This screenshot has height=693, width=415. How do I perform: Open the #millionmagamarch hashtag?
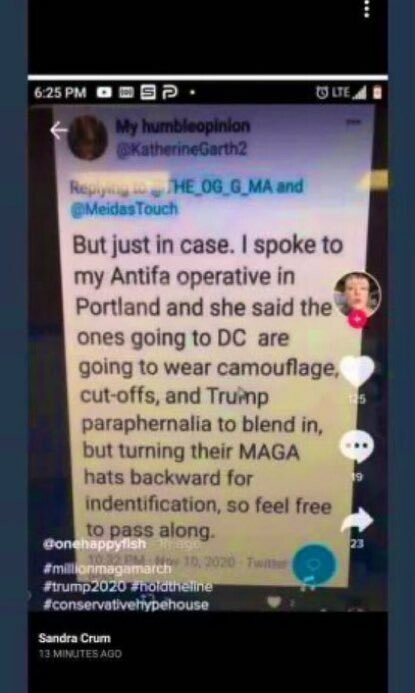coord(107,568)
